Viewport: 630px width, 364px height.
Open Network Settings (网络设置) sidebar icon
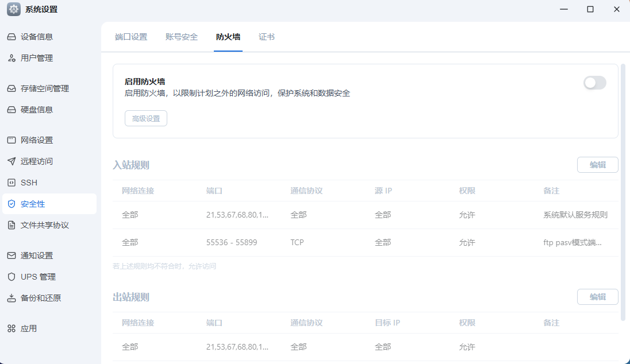[11, 140]
